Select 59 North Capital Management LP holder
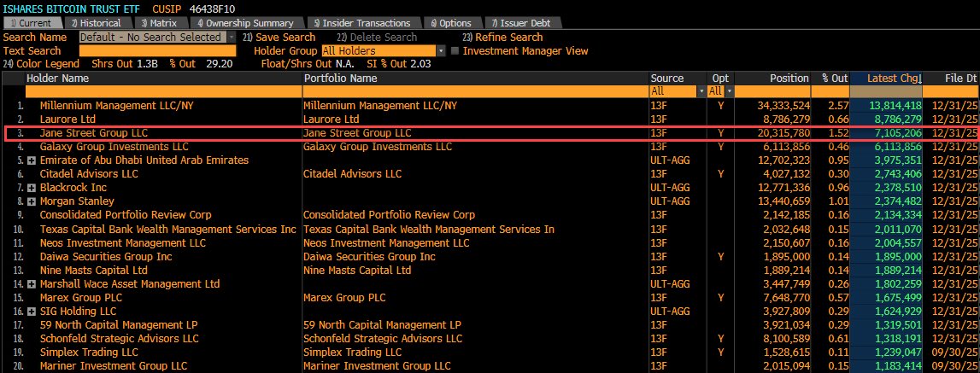 point(119,325)
